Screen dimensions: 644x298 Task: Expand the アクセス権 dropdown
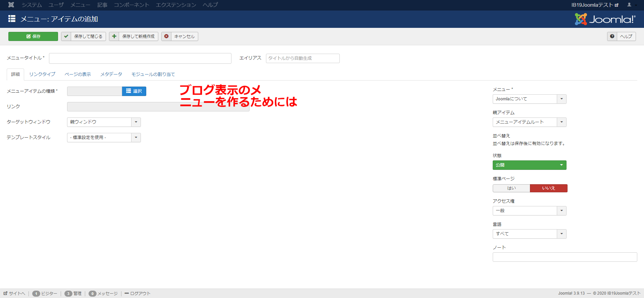tap(529, 211)
